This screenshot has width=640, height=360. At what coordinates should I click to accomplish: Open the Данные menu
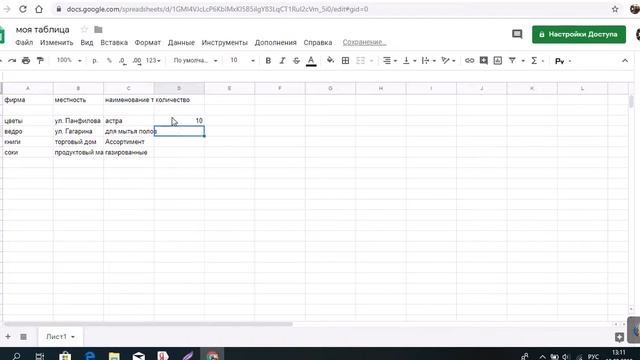click(x=181, y=42)
